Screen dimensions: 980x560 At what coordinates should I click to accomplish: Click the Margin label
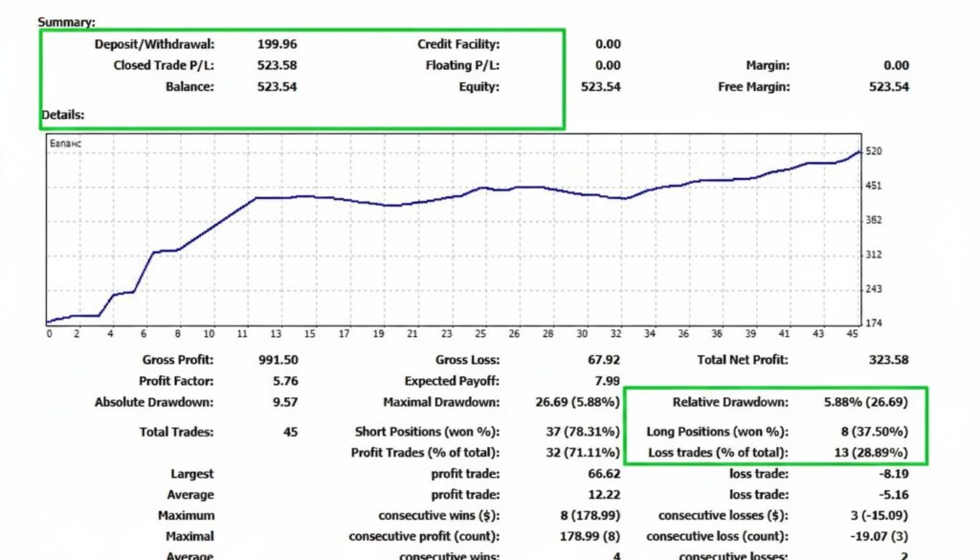[x=768, y=66]
